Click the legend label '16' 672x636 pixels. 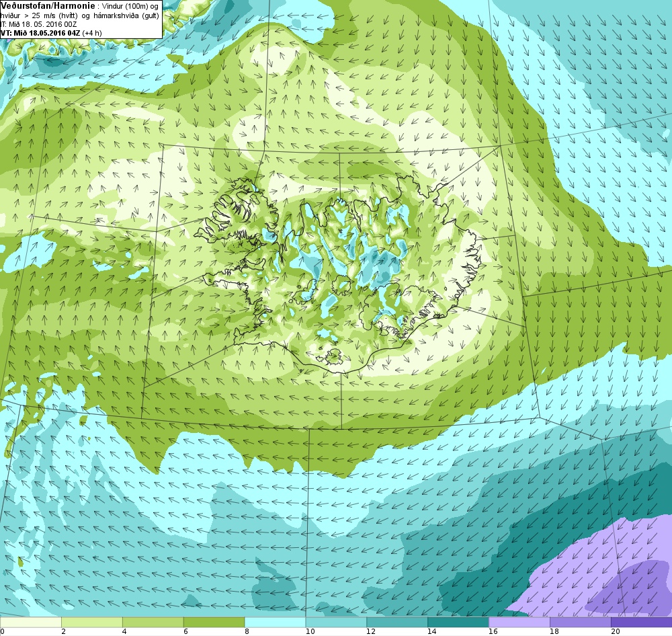(493, 631)
